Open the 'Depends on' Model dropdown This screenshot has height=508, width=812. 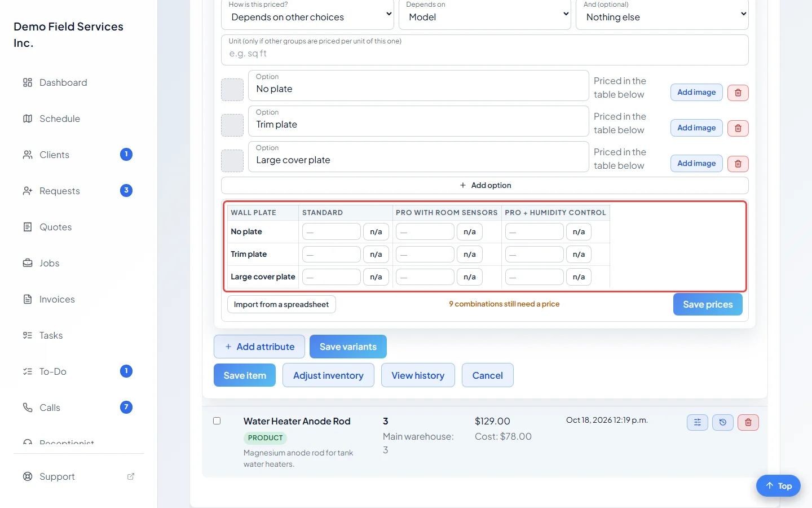point(485,14)
